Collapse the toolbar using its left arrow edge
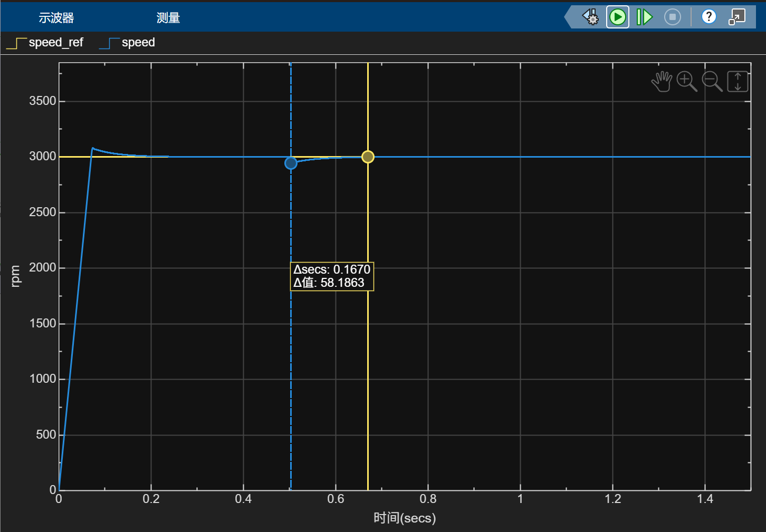 coord(568,17)
